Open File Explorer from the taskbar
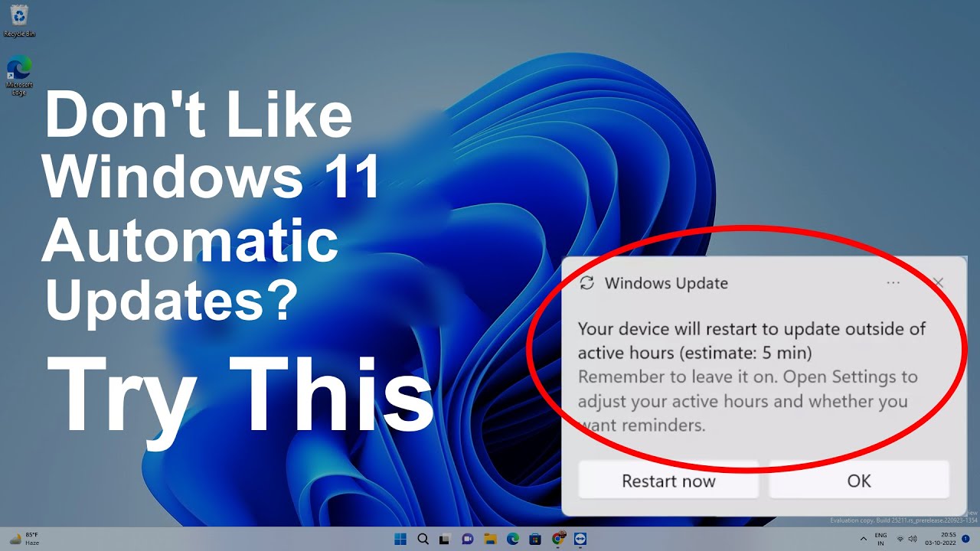The image size is (980, 551). (x=490, y=539)
